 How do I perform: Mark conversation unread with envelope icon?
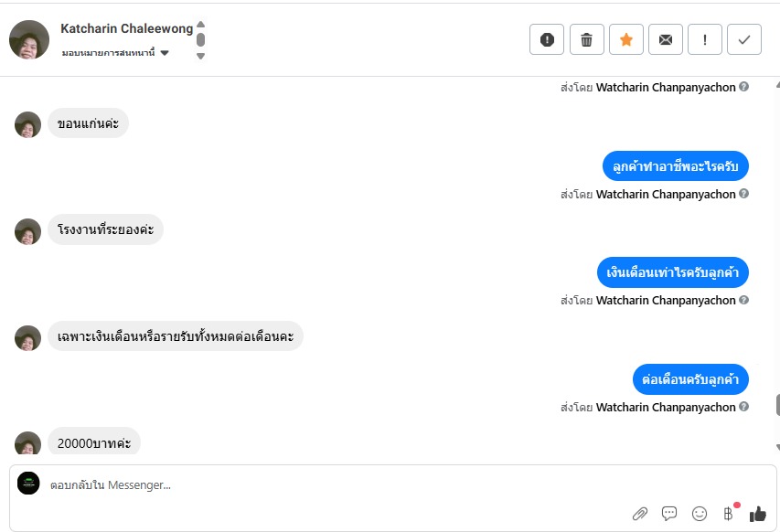tap(666, 39)
